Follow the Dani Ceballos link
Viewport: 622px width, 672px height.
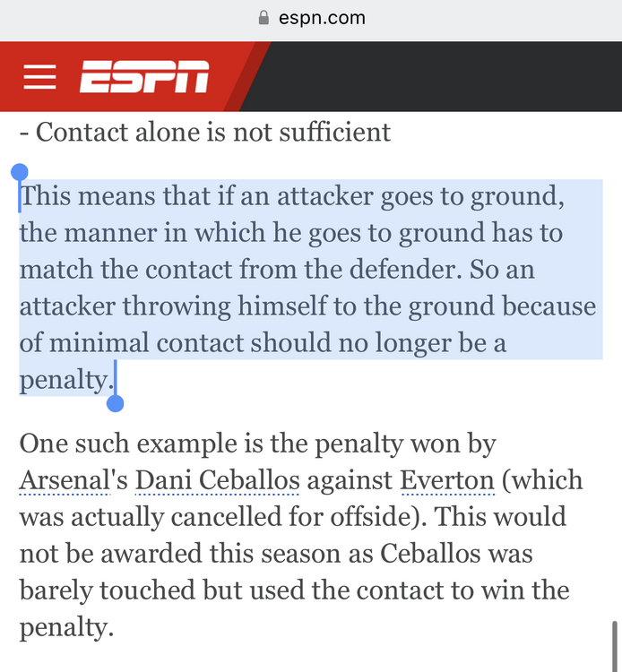(x=217, y=481)
